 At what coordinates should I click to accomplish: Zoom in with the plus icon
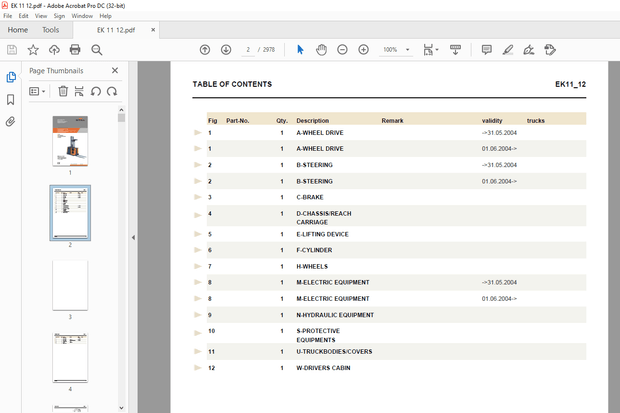(363, 49)
